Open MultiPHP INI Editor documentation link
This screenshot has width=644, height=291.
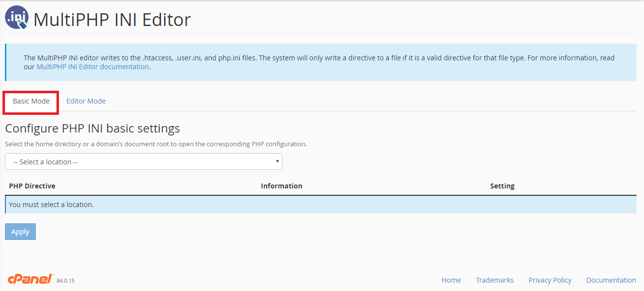(93, 67)
